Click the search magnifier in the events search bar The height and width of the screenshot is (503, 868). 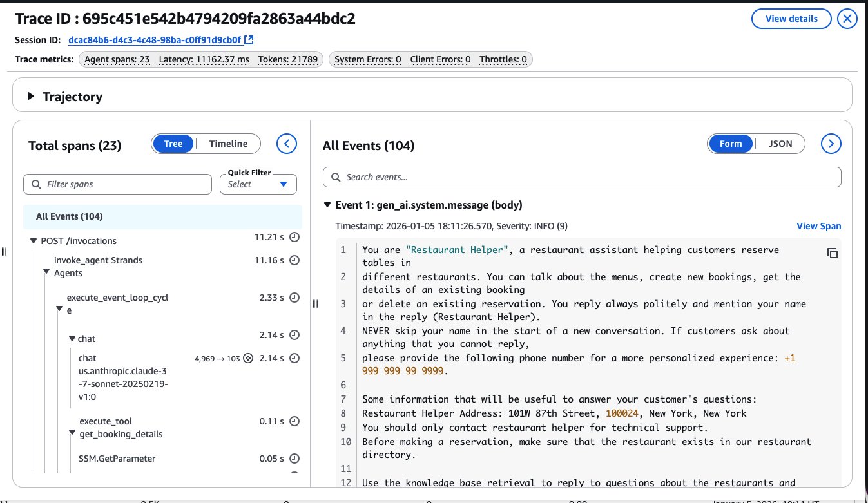[x=336, y=176]
